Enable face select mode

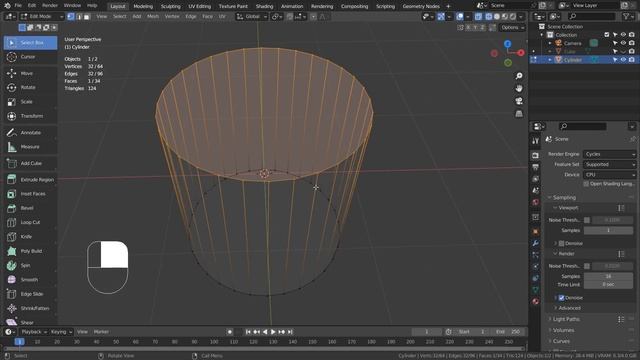(x=87, y=17)
